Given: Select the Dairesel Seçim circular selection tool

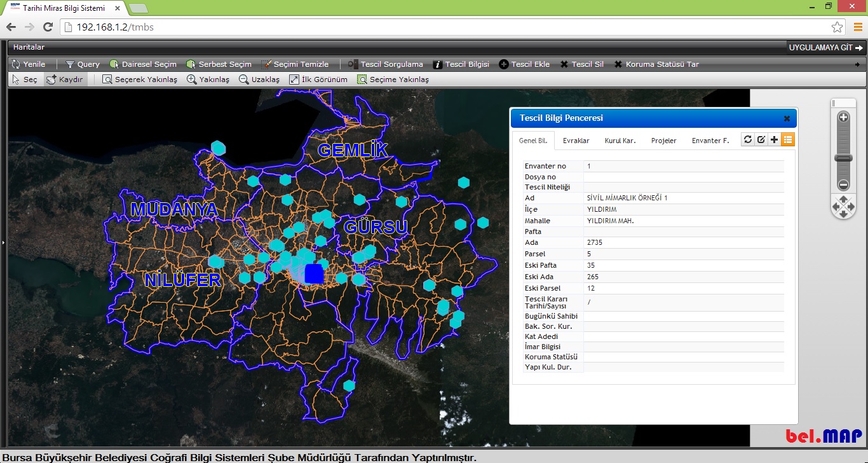Looking at the screenshot, I should click(x=143, y=64).
